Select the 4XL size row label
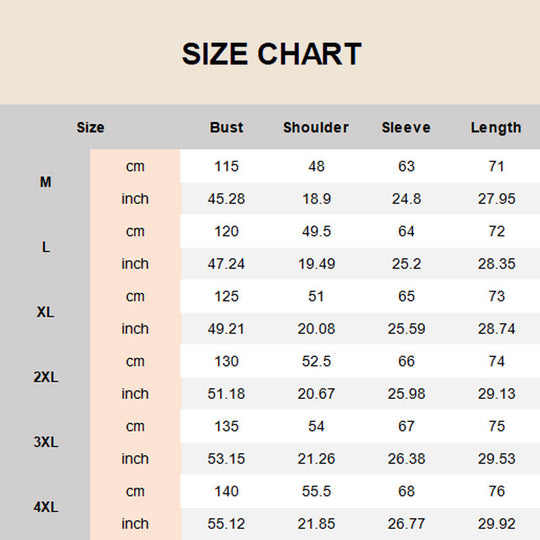540x540 pixels. [45, 507]
